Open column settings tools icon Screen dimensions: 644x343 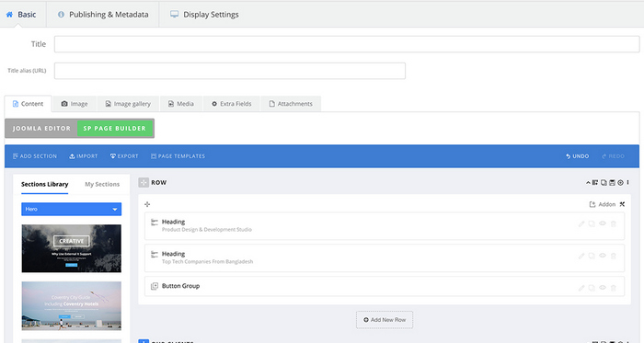pyautogui.click(x=622, y=204)
